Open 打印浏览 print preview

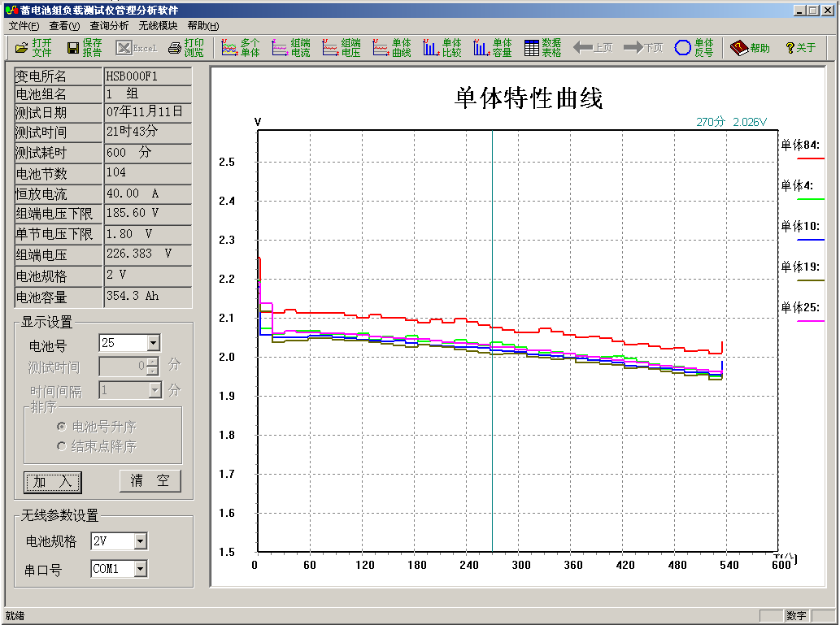click(x=185, y=48)
